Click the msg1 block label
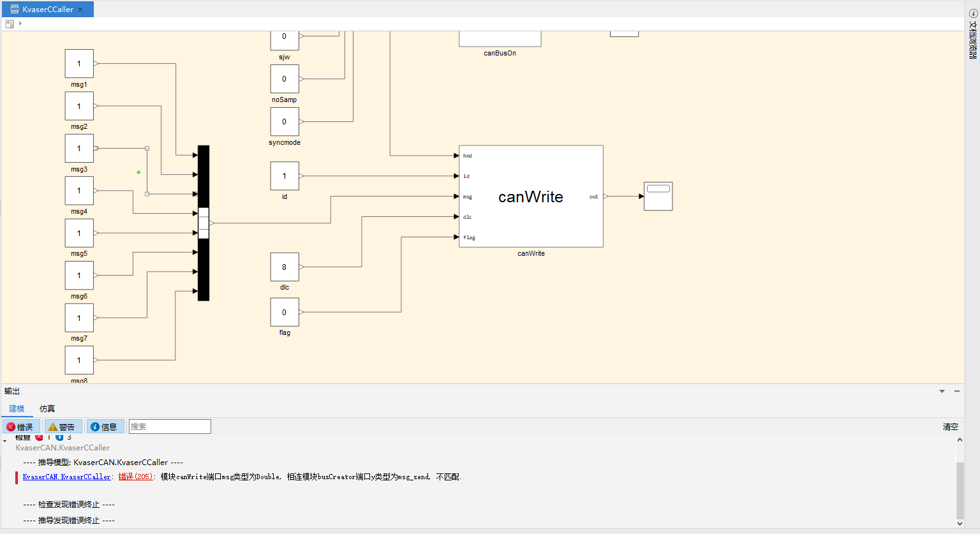This screenshot has width=980, height=534. point(79,84)
